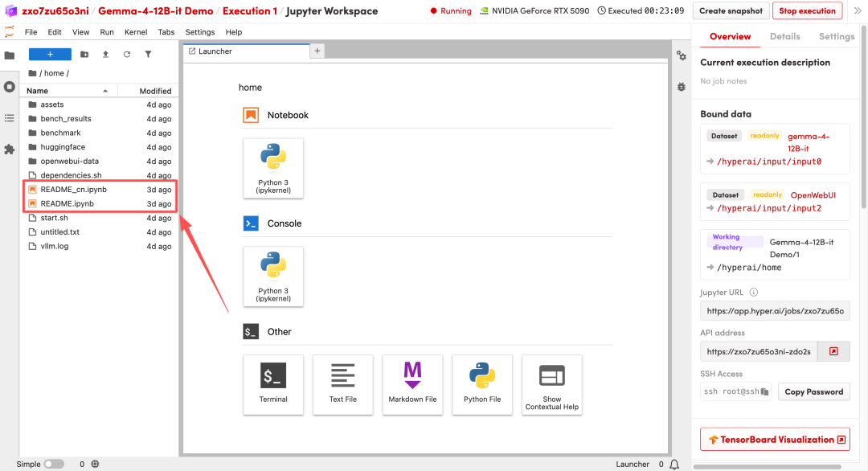Open the running terminals and kernels panel
This screenshot has height=471, width=868.
10,87
